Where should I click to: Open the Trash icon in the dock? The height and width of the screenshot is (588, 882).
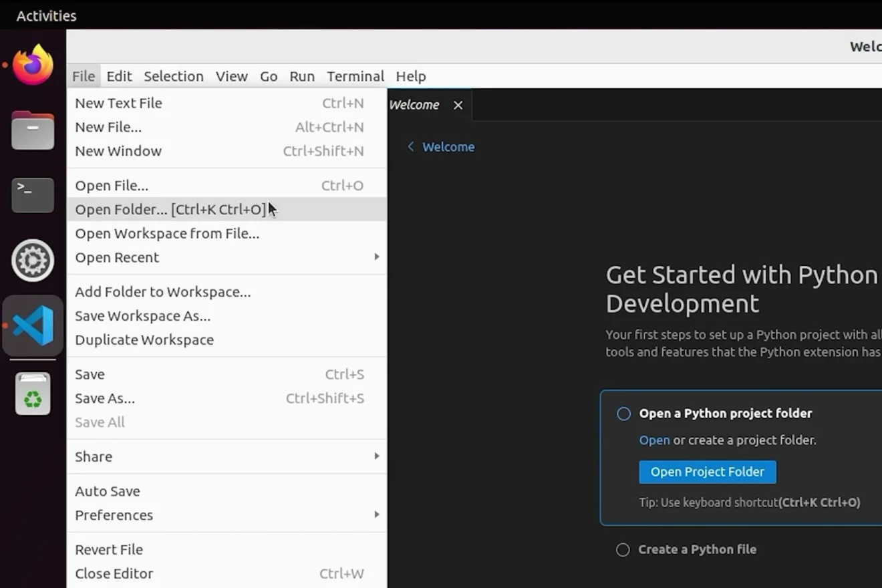point(33,394)
